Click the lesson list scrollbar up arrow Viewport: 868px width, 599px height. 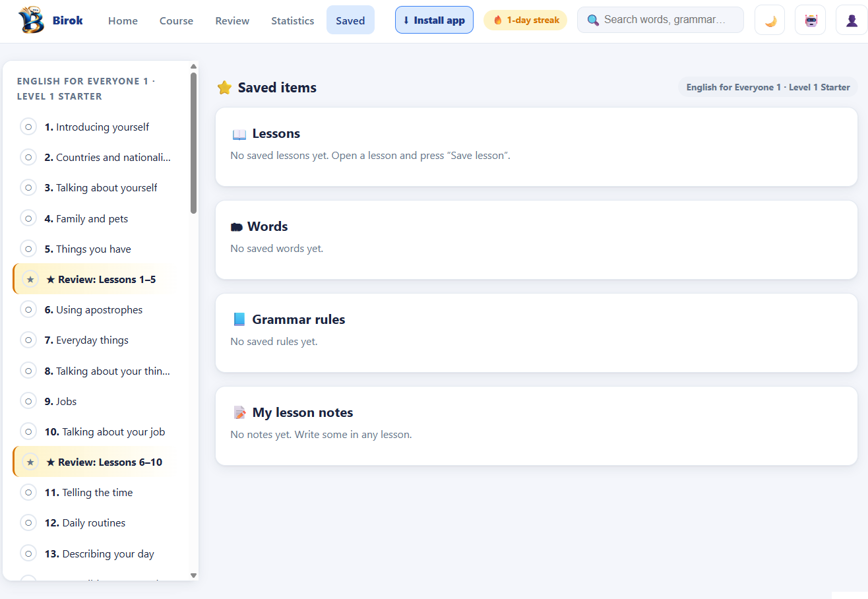pyautogui.click(x=193, y=66)
